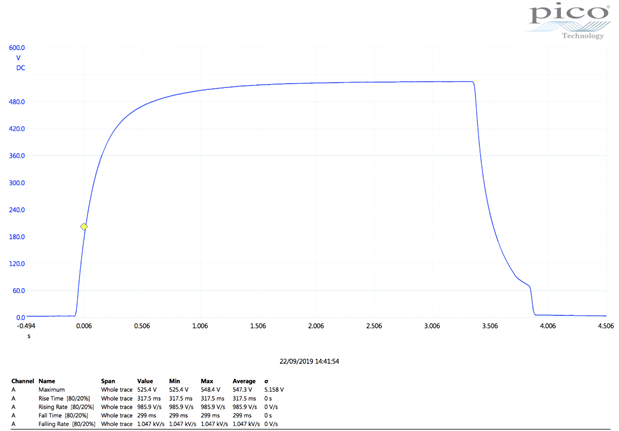Click the 5.158 V deviation cell
This screenshot has width=619, height=431.
click(x=274, y=390)
